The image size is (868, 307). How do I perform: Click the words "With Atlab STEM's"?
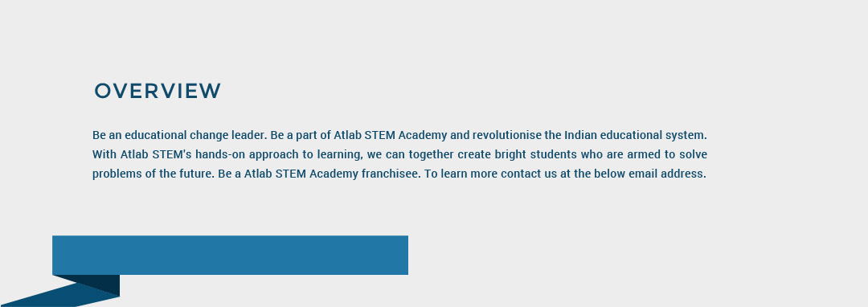pyautogui.click(x=141, y=154)
